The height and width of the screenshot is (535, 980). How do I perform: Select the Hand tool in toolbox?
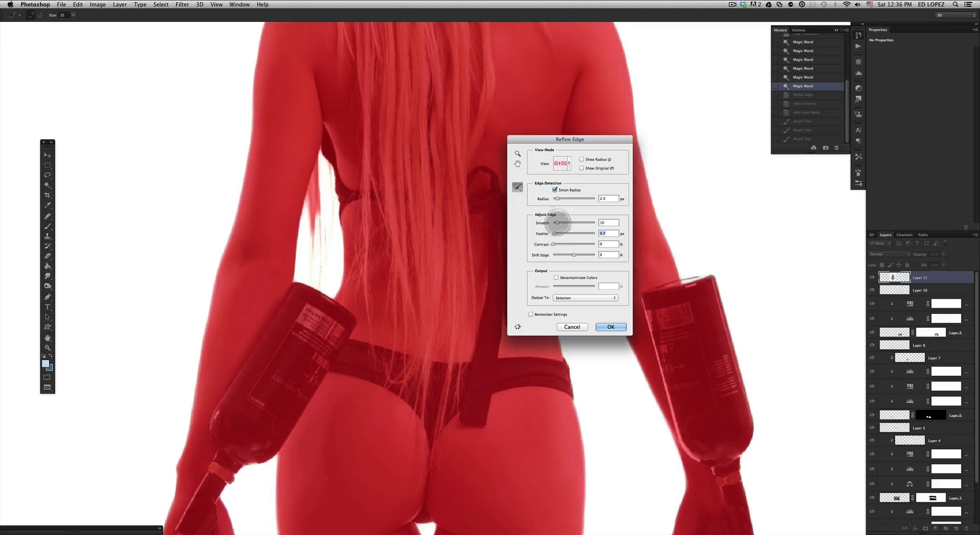(x=47, y=338)
